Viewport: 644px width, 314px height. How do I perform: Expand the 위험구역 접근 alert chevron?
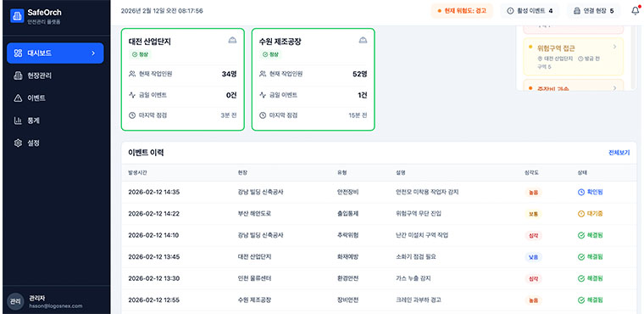click(x=615, y=47)
